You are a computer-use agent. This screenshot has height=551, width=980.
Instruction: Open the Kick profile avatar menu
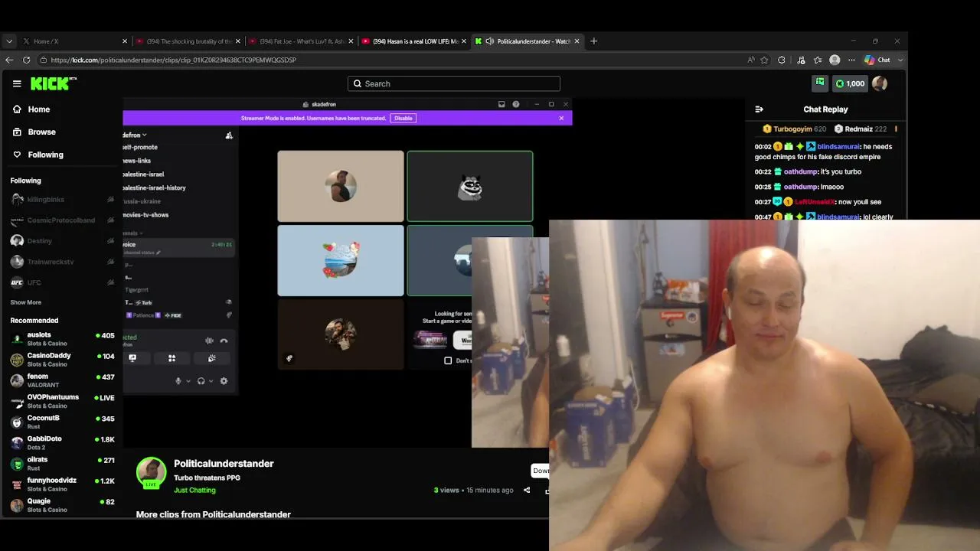pyautogui.click(x=880, y=83)
